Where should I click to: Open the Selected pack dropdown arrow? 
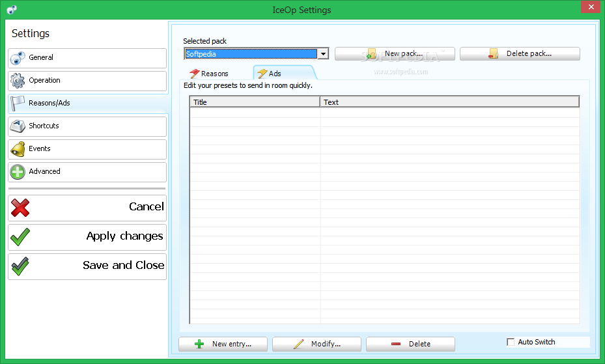[x=323, y=54]
